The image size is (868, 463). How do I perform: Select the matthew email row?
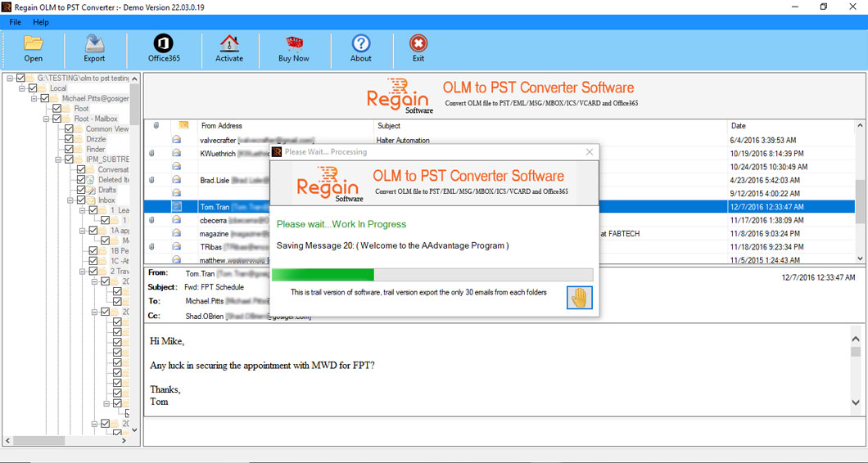[500, 258]
